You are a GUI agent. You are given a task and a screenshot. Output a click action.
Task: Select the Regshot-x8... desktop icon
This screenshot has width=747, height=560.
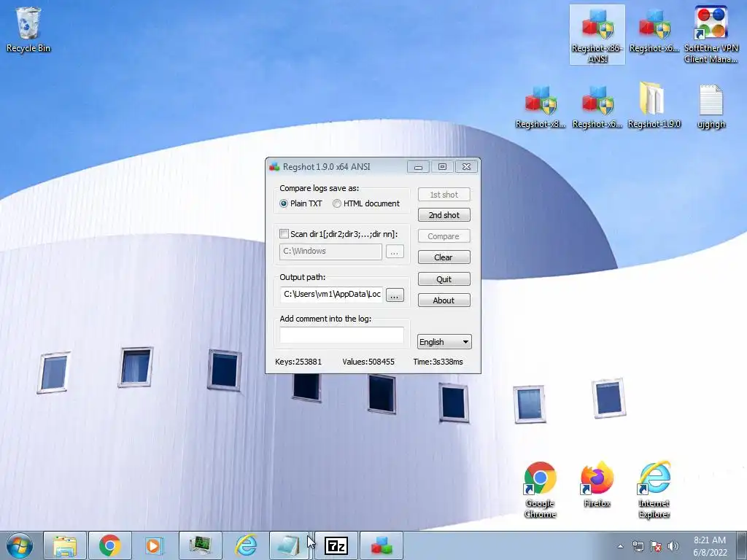point(541,106)
